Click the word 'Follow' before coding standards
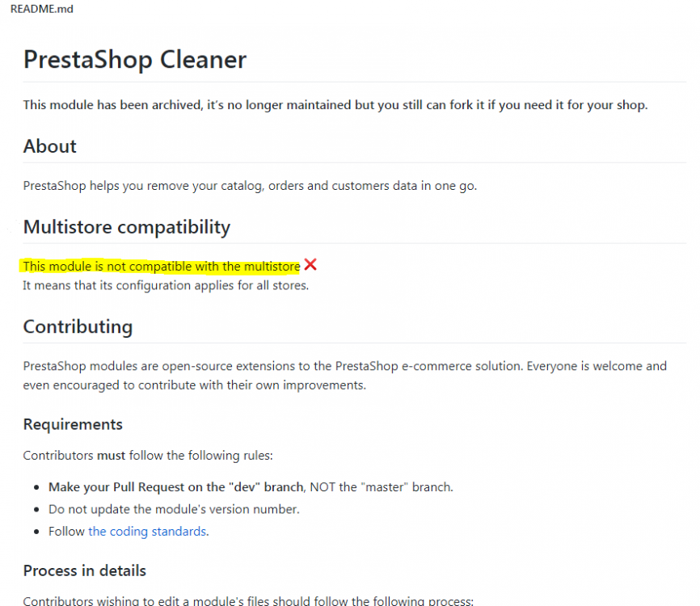 [66, 531]
